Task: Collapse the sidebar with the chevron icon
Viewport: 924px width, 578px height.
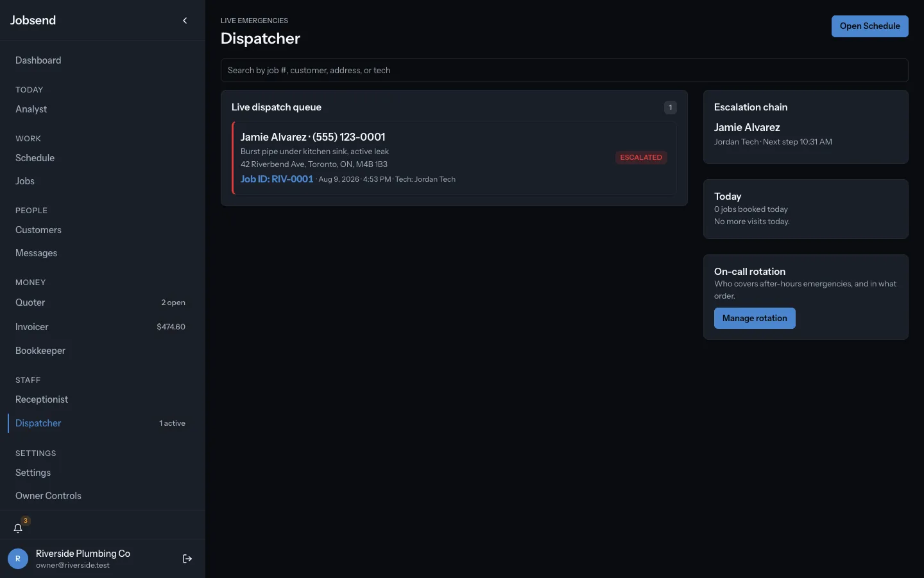Action: (185, 21)
